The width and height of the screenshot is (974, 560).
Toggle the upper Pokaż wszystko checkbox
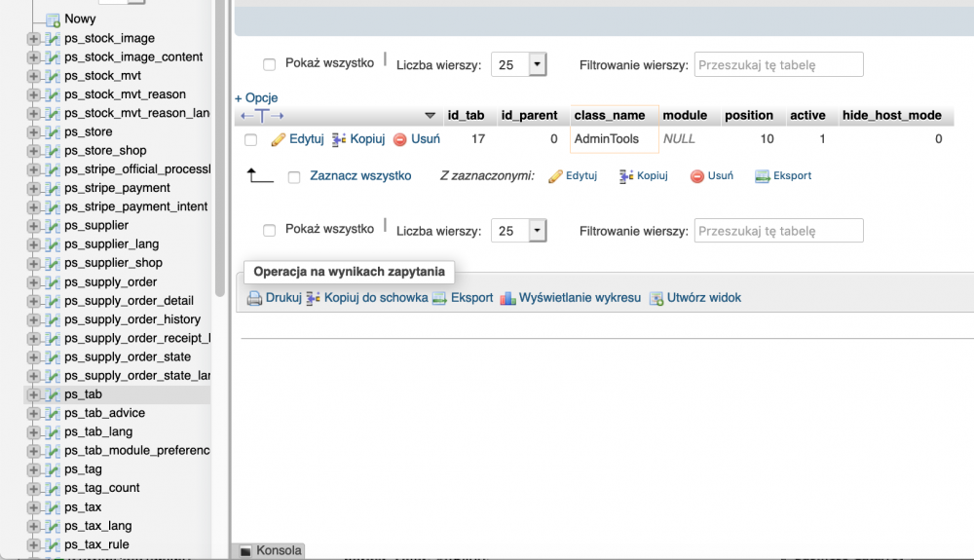(x=269, y=64)
